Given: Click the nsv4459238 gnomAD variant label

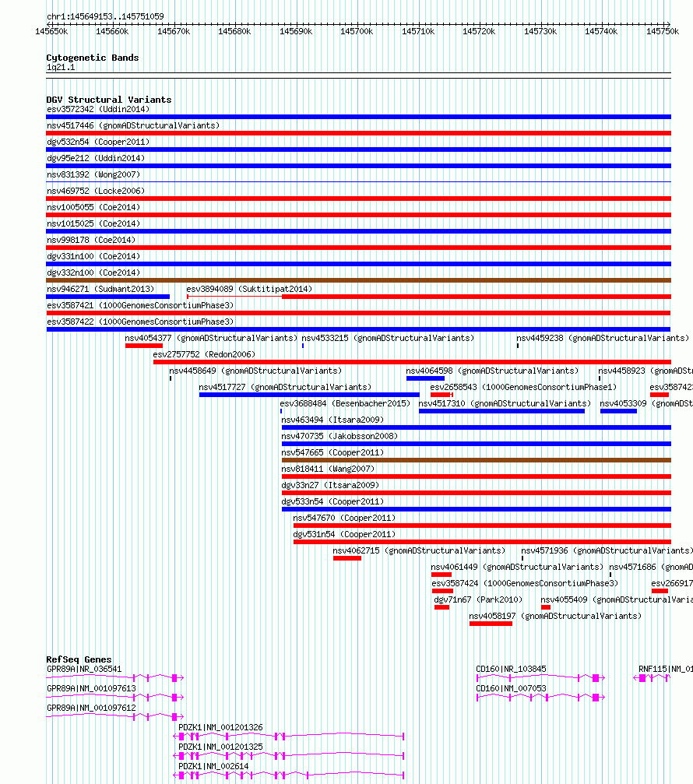Looking at the screenshot, I should (x=603, y=338).
